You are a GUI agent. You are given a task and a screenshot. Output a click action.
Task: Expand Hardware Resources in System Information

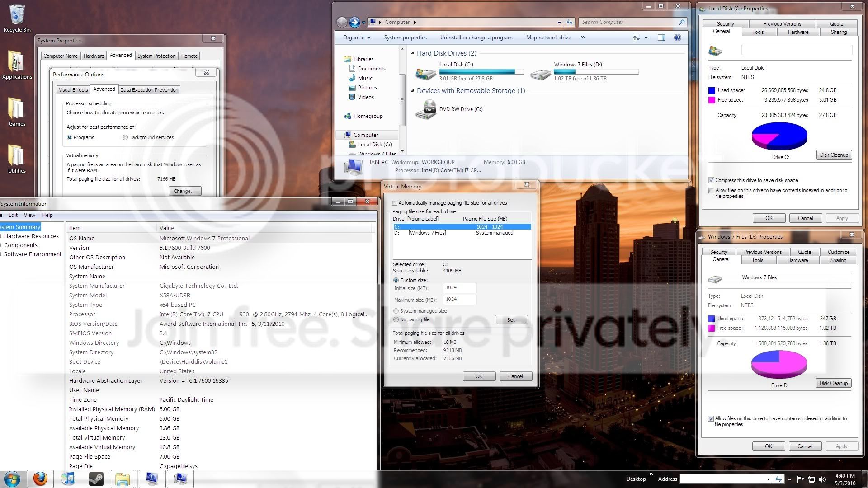[1, 236]
